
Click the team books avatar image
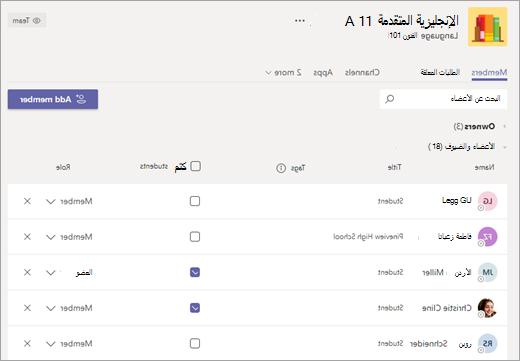488,27
